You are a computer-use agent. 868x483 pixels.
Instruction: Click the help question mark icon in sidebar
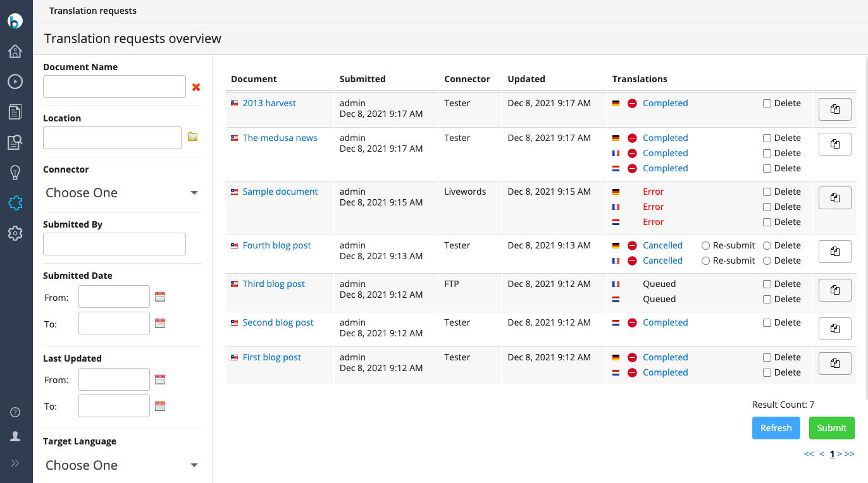(x=15, y=412)
